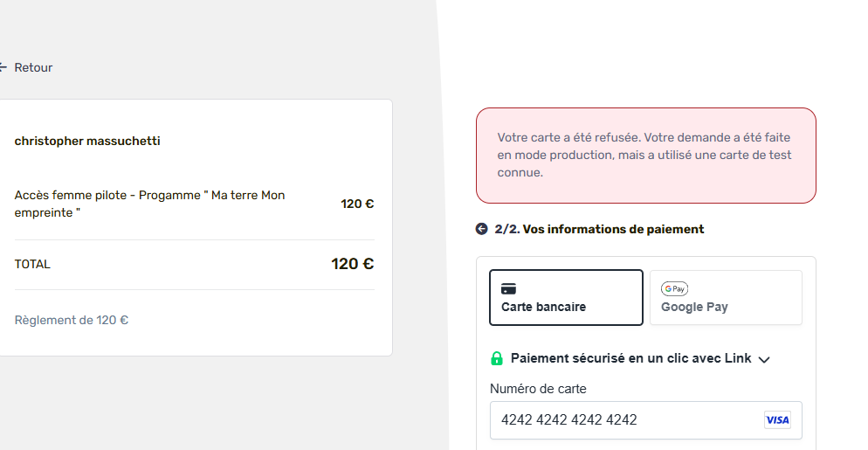Select the christopher massuchetti name text
Viewport: 868px width, 450px height.
pyautogui.click(x=87, y=141)
